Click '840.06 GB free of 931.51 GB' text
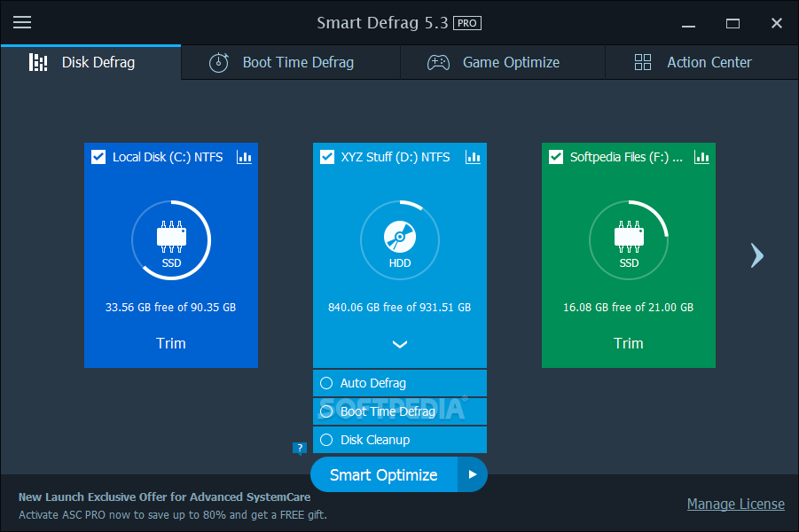The image size is (799, 532). click(399, 308)
